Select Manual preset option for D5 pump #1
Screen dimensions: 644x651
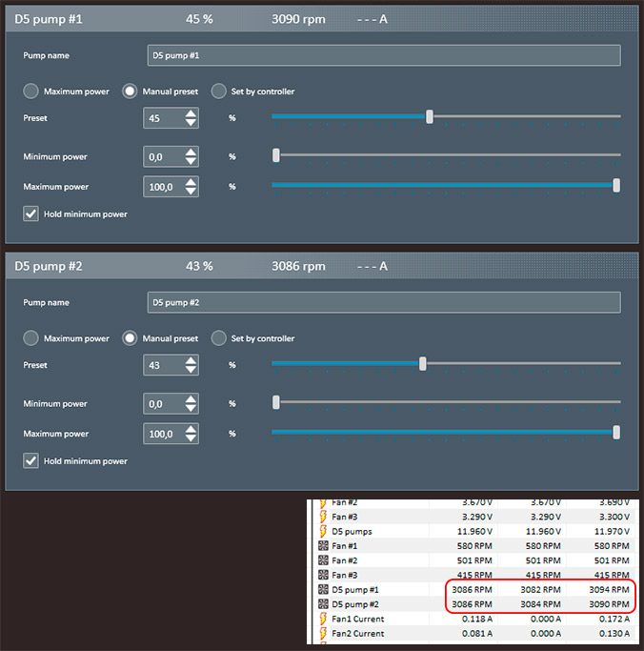(130, 91)
